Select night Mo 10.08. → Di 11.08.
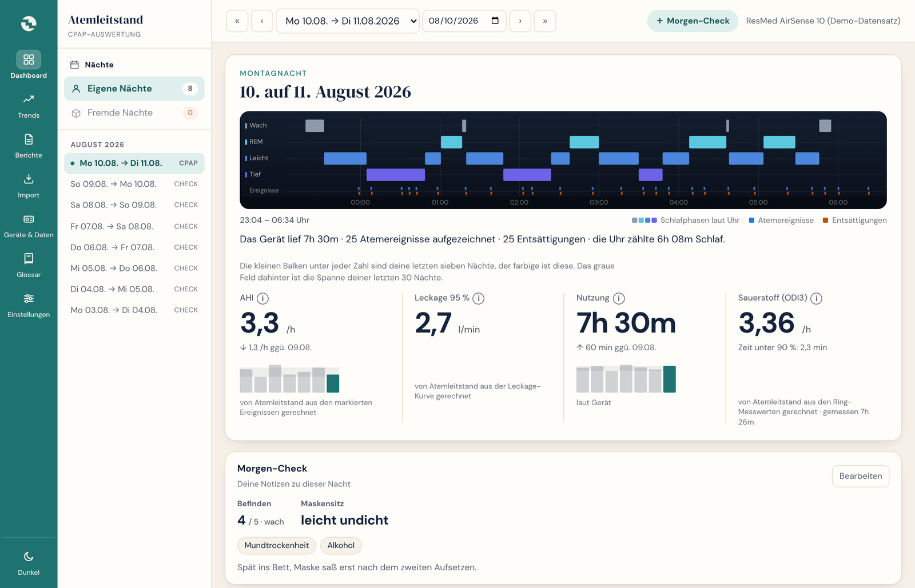Screen dimensions: 915x588 134,163
